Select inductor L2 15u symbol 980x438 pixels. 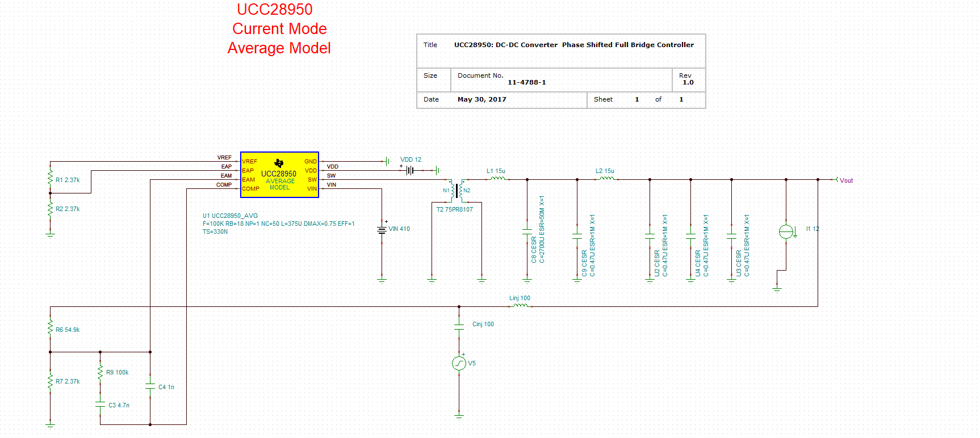pyautogui.click(x=606, y=179)
